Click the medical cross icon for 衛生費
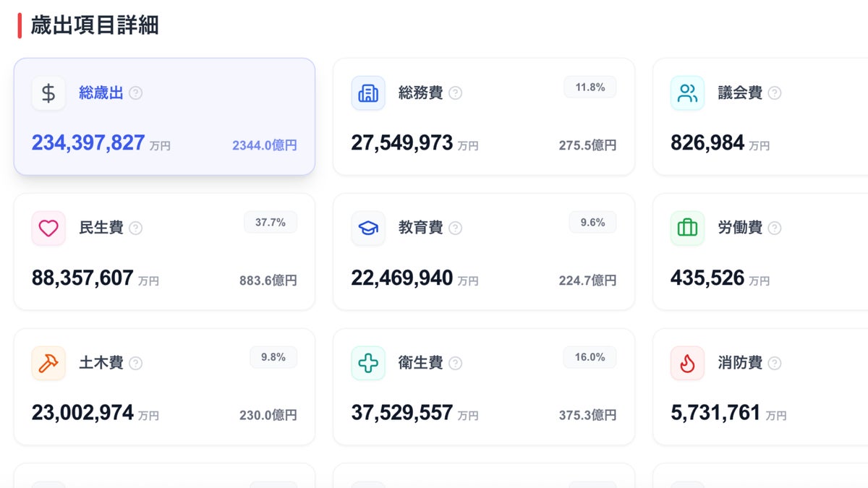Screen dimensions: 868x488 point(368,363)
